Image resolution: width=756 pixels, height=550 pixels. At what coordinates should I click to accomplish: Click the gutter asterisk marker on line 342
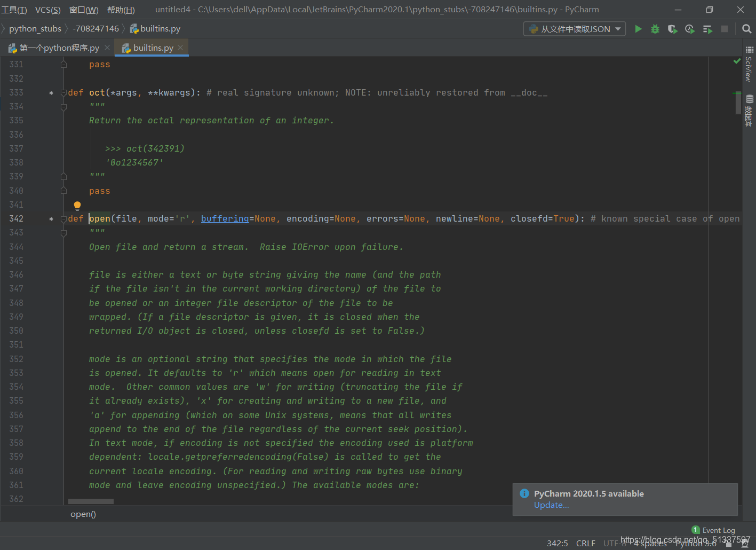pyautogui.click(x=51, y=219)
